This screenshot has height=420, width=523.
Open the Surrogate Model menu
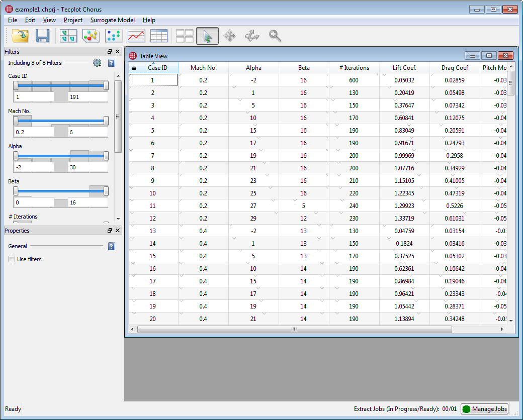point(113,20)
